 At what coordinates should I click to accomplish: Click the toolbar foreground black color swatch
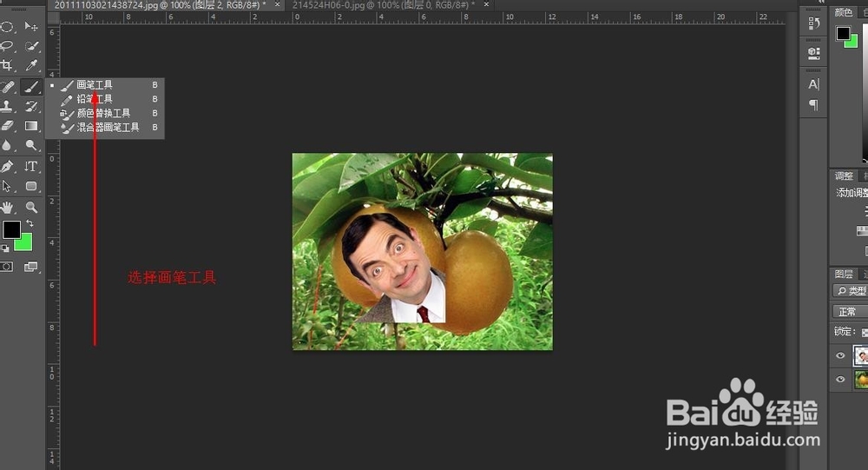pos(11,229)
